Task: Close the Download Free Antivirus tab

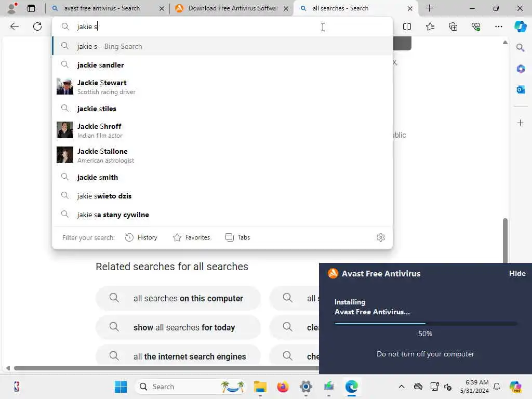Action: (x=286, y=8)
